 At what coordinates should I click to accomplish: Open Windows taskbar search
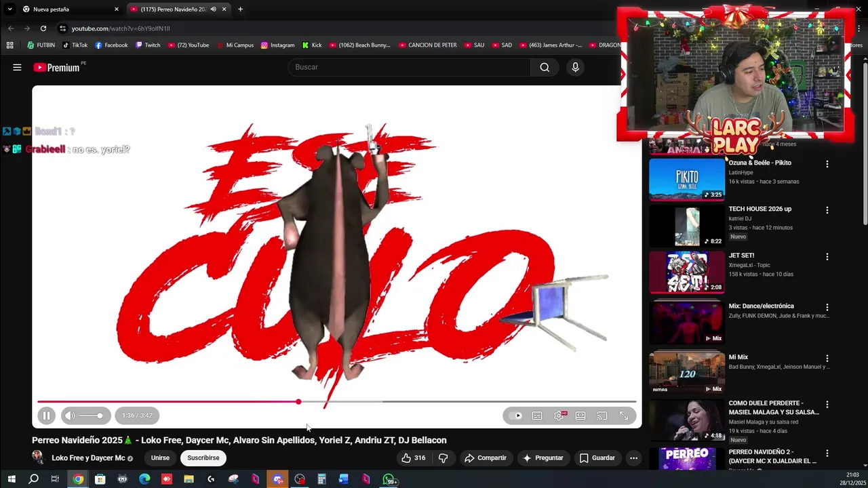pos(33,480)
